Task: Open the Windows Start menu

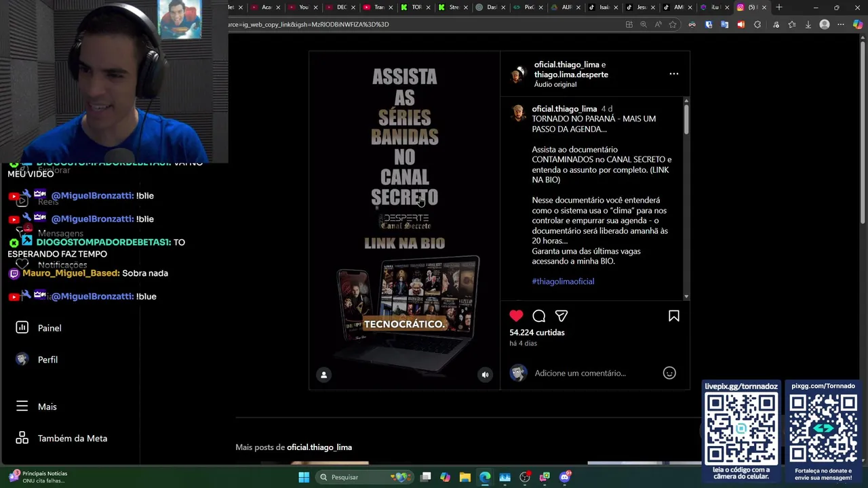Action: [x=304, y=477]
